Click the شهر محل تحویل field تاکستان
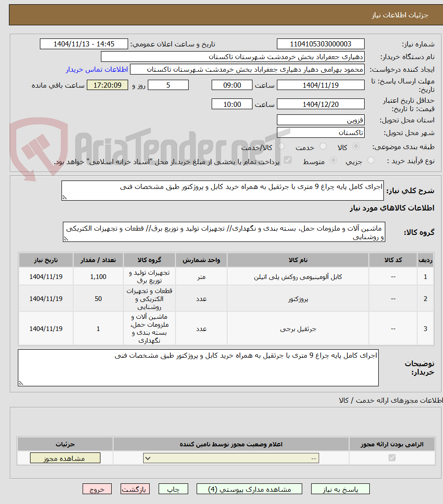Image resolution: width=443 pixels, height=504 pixels. pyautogui.click(x=321, y=133)
